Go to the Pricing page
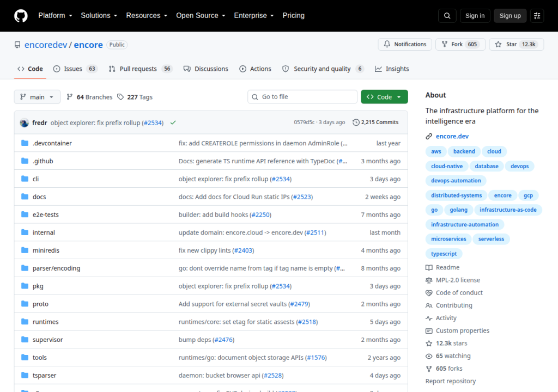 click(x=293, y=16)
